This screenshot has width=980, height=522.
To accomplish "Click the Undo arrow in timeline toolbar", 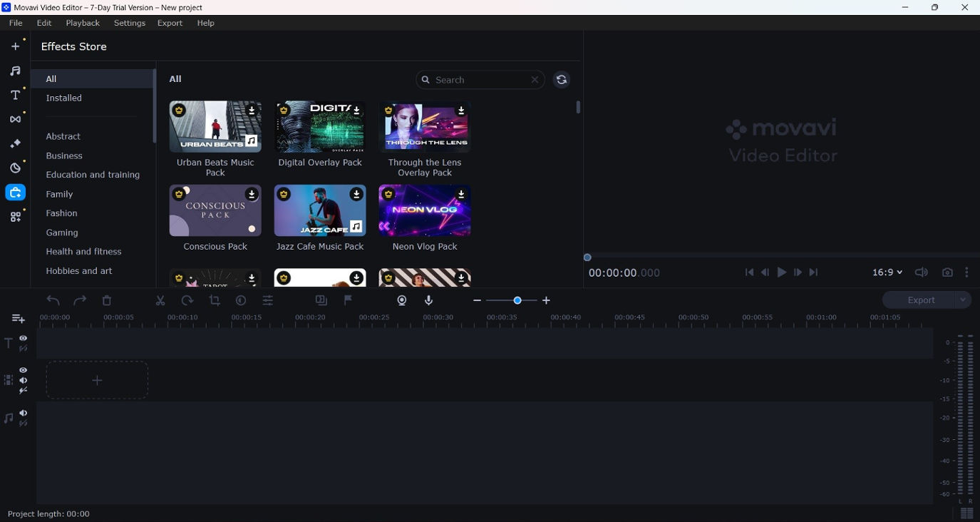I will tap(53, 300).
